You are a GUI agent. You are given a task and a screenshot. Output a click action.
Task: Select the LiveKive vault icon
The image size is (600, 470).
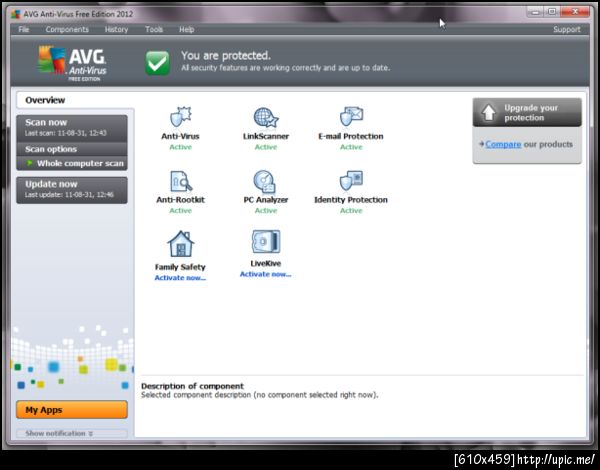coord(266,242)
